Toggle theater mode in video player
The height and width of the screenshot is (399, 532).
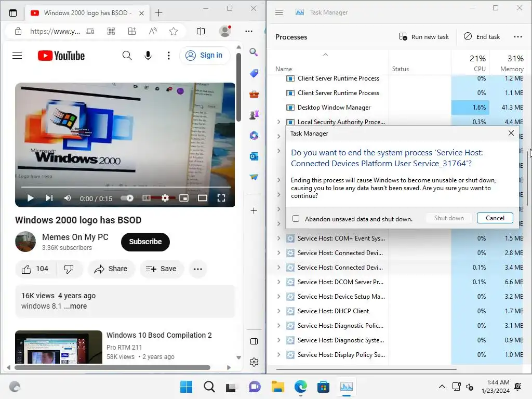pos(203,198)
